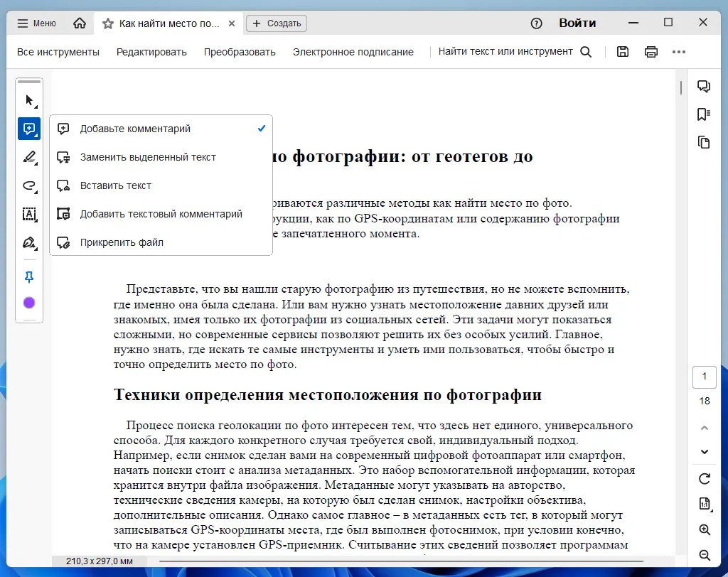
Task: Select the Pin attachment tool
Action: coord(29,276)
